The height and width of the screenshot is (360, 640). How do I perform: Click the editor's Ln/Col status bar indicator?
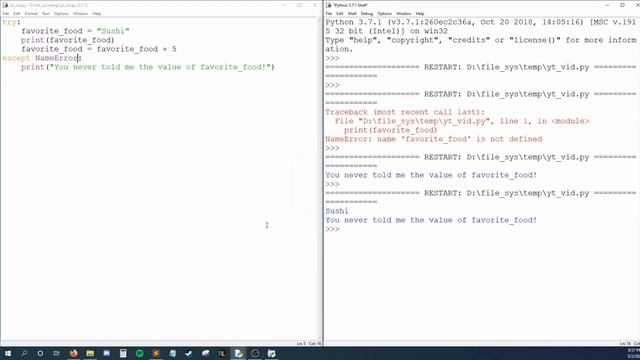[x=309, y=344]
